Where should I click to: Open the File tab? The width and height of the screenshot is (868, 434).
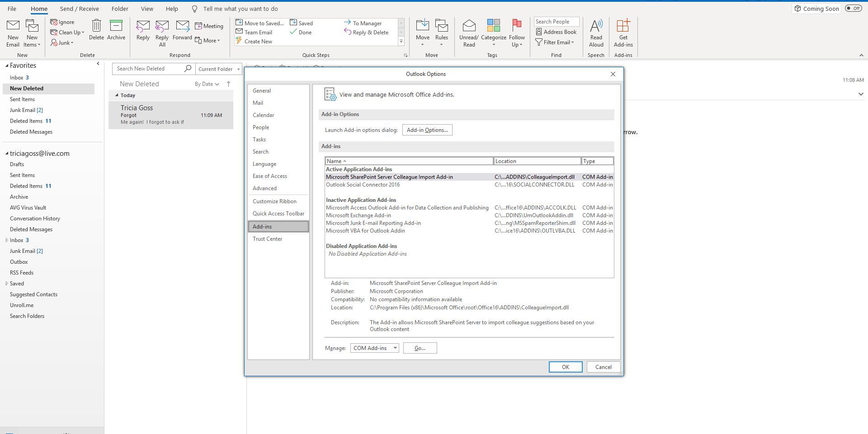tap(12, 9)
